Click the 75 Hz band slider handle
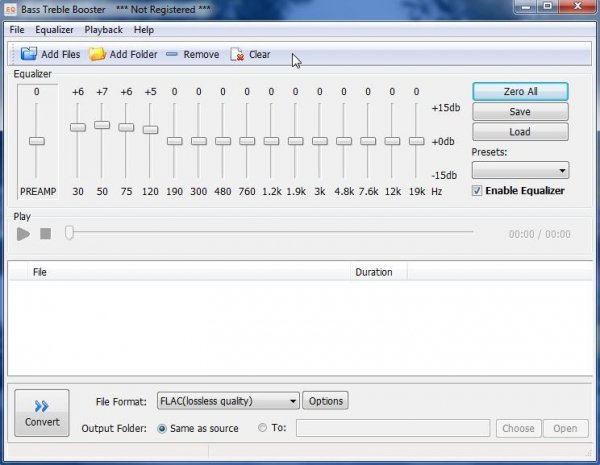Viewport: 600px width, 465px height. pos(126,127)
